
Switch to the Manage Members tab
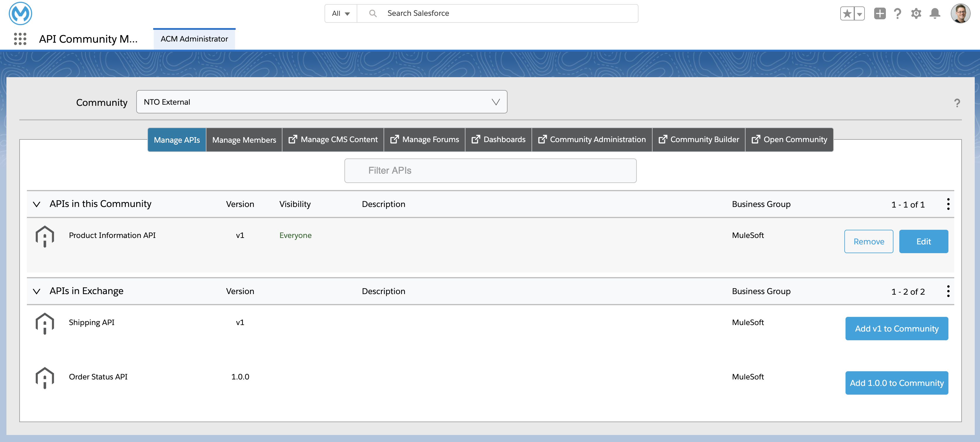click(244, 139)
